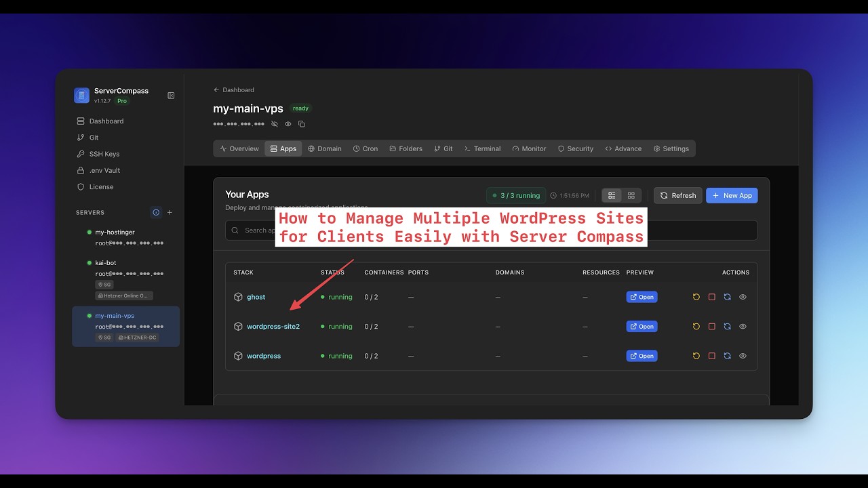The image size is (868, 488).
Task: Click the 3 / 3 running badge
Action: [x=516, y=195]
